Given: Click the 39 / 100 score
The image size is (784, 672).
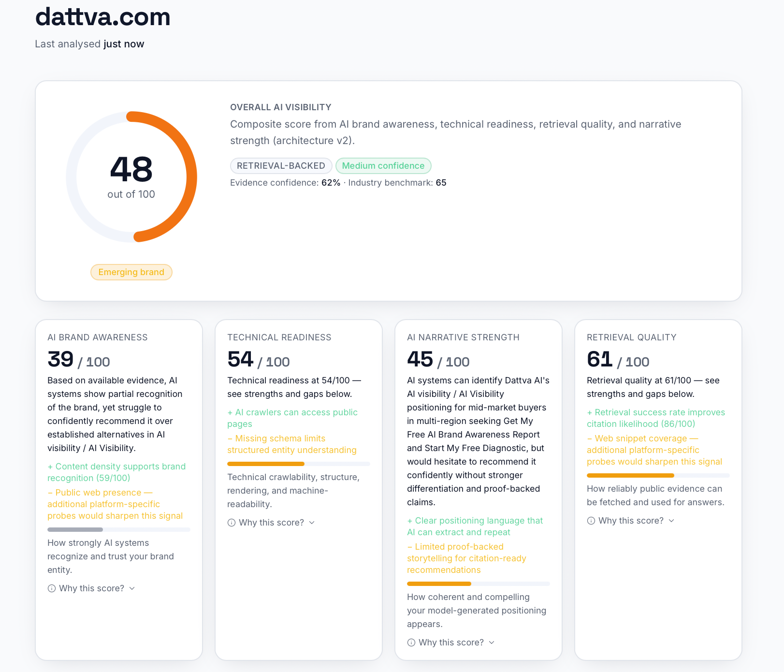Looking at the screenshot, I should pos(79,359).
